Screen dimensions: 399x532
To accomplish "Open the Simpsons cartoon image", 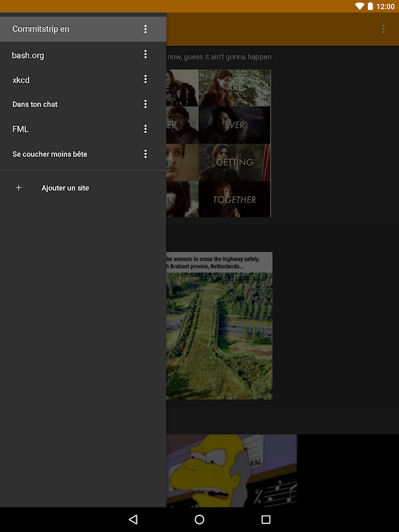I will point(231,471).
